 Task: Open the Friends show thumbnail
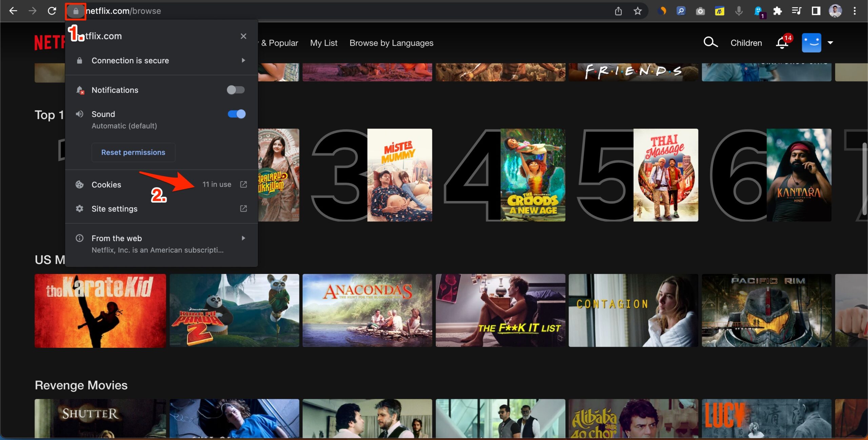pos(633,72)
